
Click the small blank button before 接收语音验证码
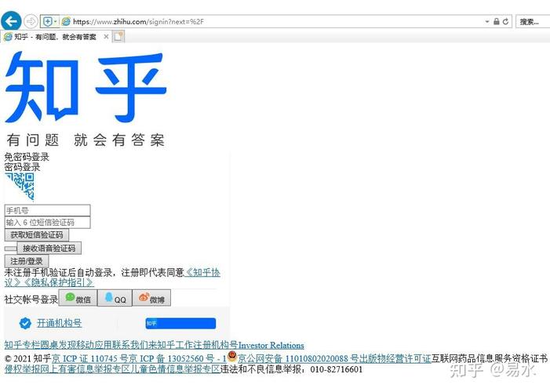click(10, 249)
